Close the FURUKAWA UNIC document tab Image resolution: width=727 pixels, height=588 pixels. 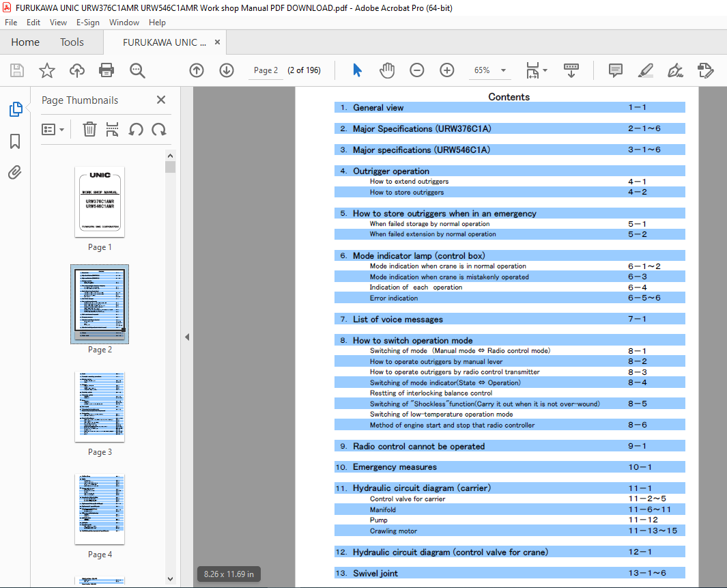click(x=217, y=42)
